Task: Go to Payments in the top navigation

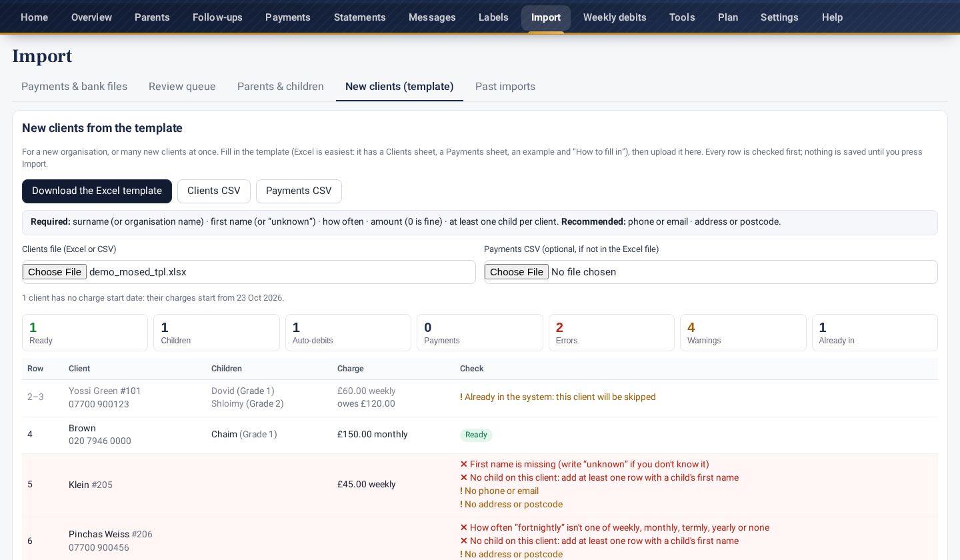Action: (x=288, y=17)
